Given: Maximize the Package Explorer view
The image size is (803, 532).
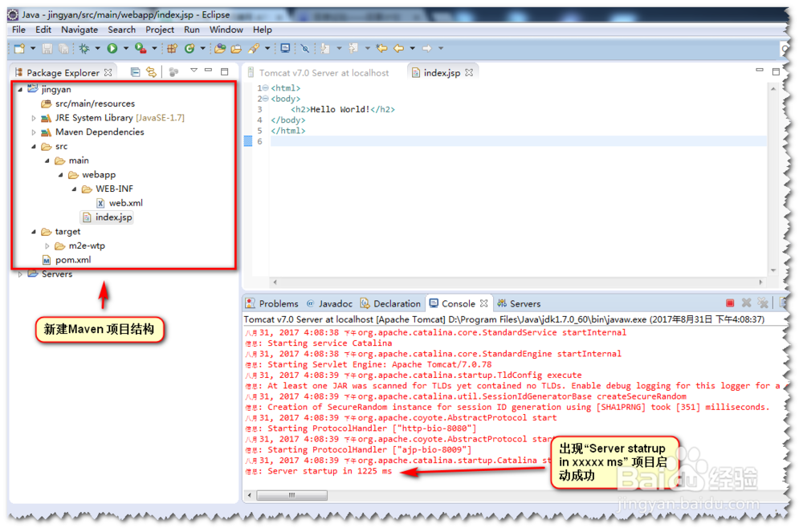Looking at the screenshot, I should (x=224, y=71).
